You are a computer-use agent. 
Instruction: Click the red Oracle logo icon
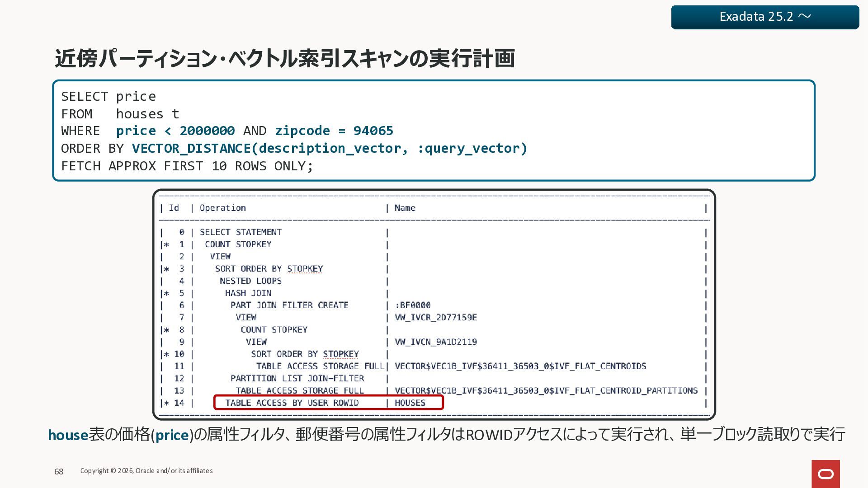coord(826,474)
